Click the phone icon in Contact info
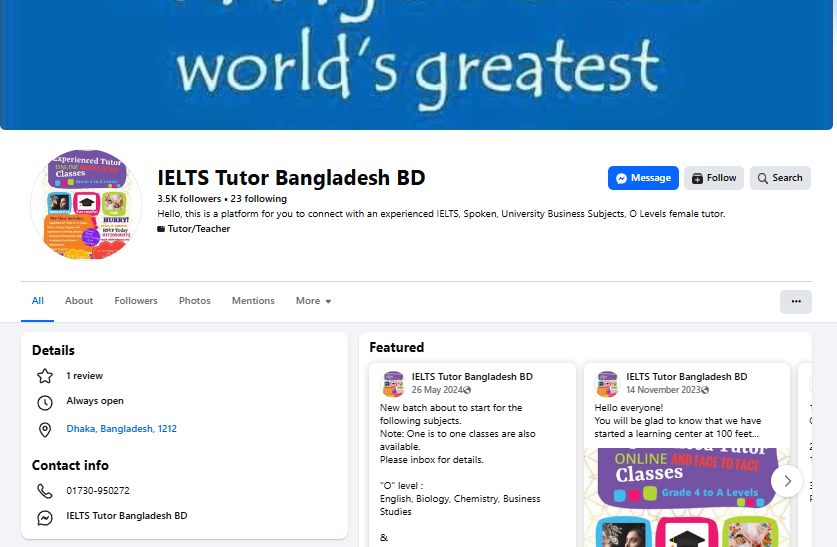This screenshot has width=837, height=547. coord(45,491)
